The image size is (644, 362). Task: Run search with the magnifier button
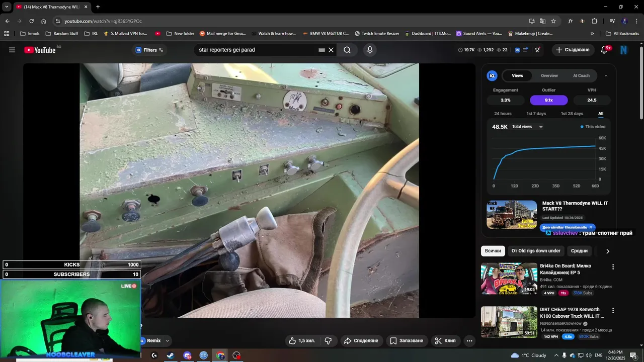coord(347,50)
